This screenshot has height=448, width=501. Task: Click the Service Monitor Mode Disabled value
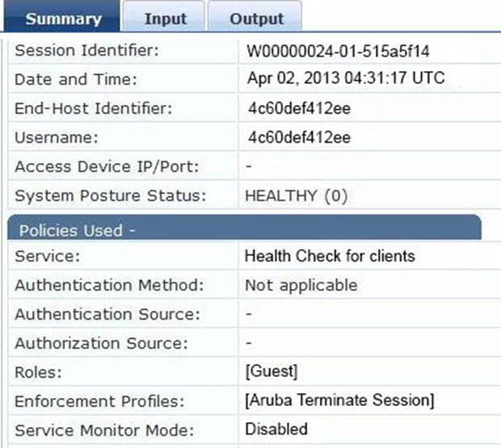pos(276,429)
